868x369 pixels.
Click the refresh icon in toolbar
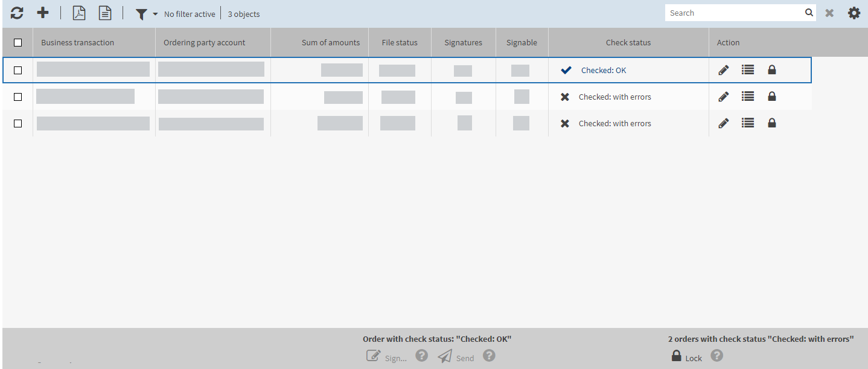[x=17, y=13]
